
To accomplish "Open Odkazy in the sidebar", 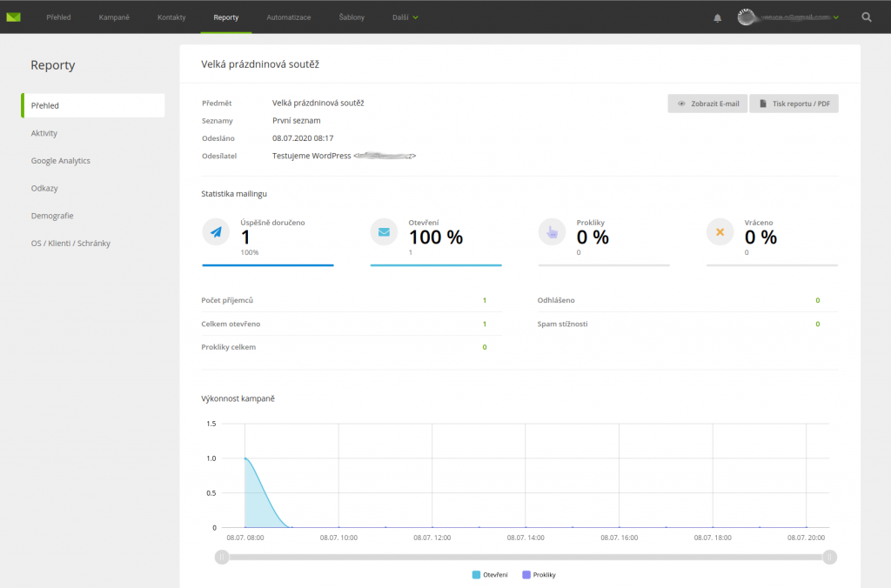I will (44, 188).
